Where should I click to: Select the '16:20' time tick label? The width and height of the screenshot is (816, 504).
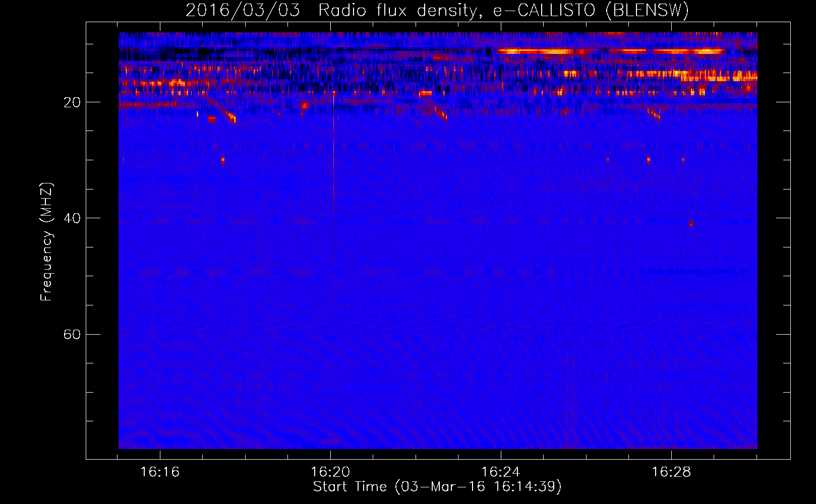tap(330, 472)
